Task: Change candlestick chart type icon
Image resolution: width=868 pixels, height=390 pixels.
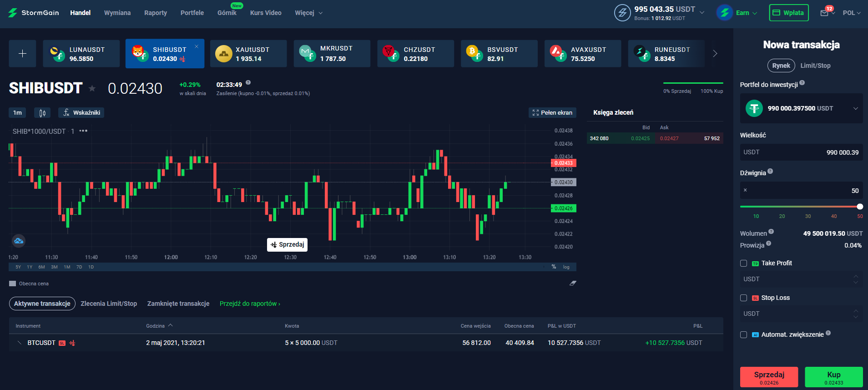Action: 42,113
